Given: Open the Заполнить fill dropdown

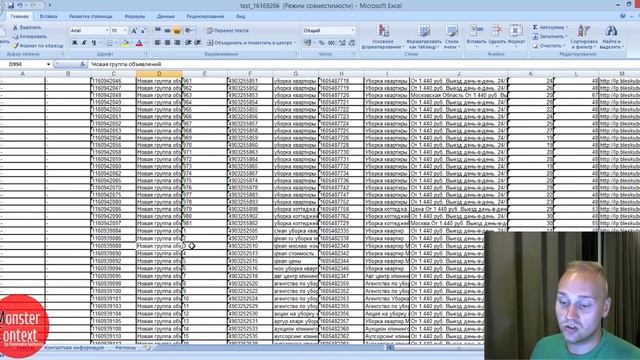Looking at the screenshot, I should 567,36.
